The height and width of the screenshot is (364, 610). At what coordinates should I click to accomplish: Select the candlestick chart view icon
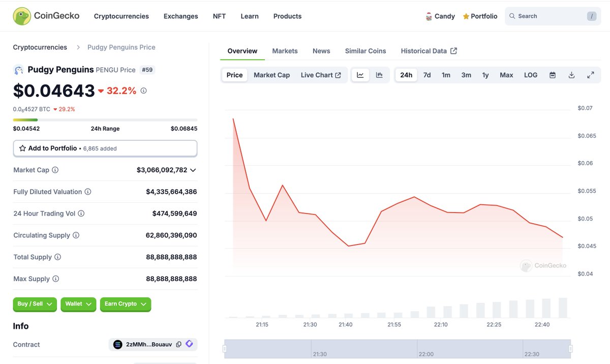(379, 75)
